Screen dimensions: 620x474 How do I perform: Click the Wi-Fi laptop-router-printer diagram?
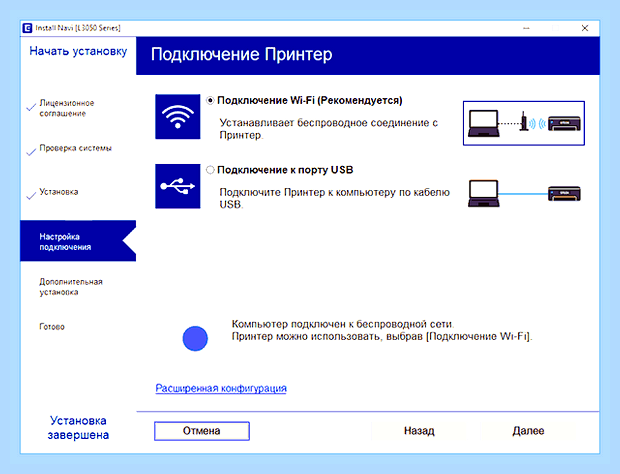point(524,123)
